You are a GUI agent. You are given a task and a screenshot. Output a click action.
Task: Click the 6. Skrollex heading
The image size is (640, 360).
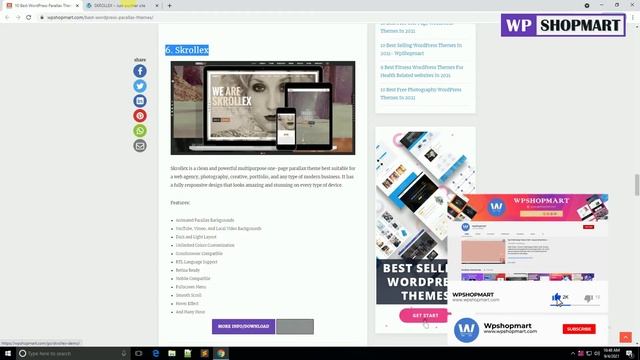[x=187, y=50]
